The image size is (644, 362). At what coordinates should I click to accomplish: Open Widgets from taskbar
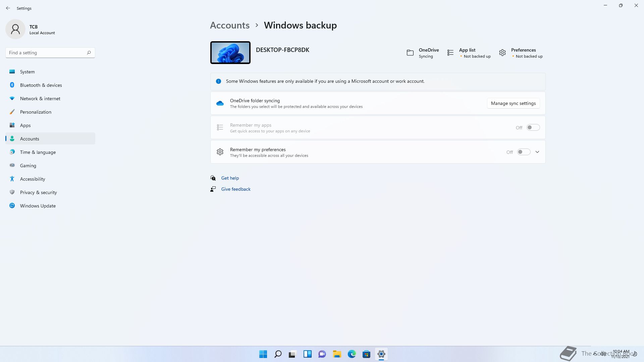point(307,354)
